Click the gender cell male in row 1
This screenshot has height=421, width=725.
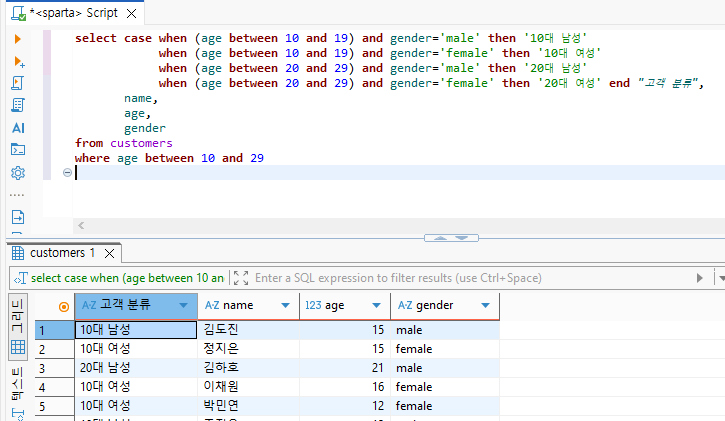point(445,330)
